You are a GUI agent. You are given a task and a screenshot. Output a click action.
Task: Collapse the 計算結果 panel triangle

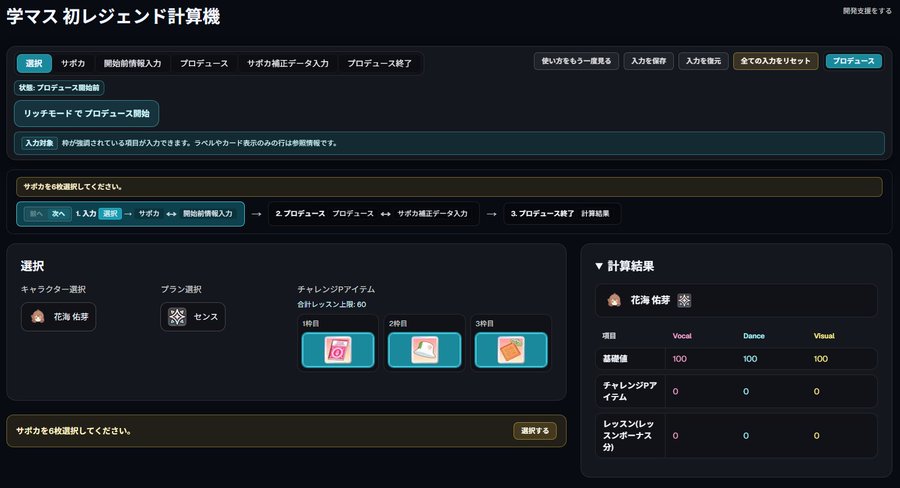point(599,266)
